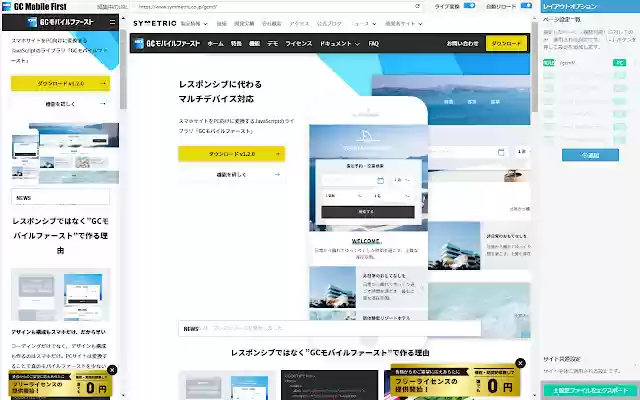640x400 pixels.
Task: Click the ページ設定一覧 heading
Action: click(562, 19)
